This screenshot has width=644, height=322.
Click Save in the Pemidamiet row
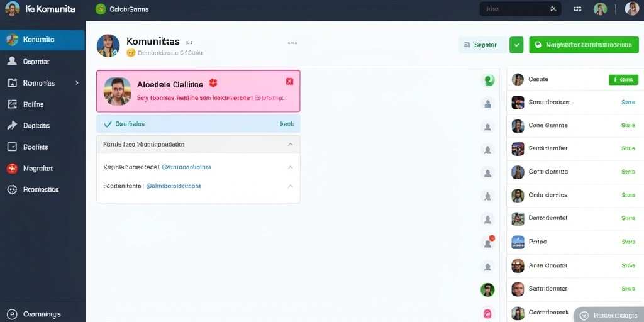(x=628, y=148)
